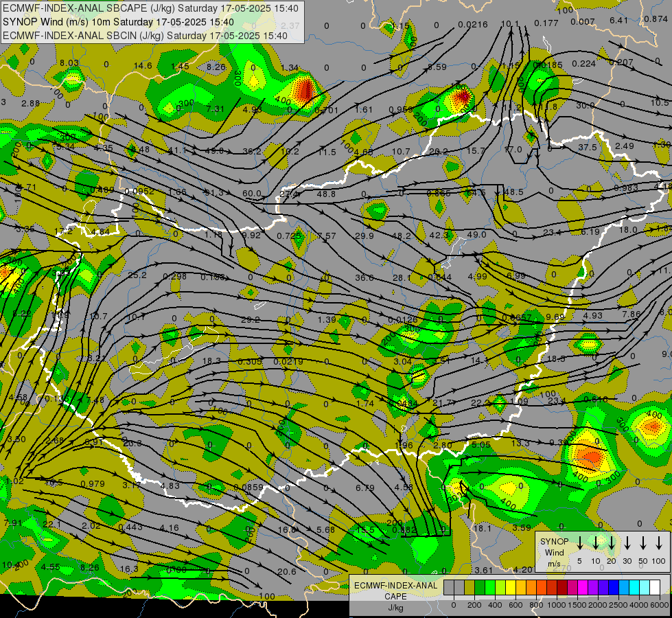Click the map value 23.4
The image size is (672, 618).
coord(552,233)
